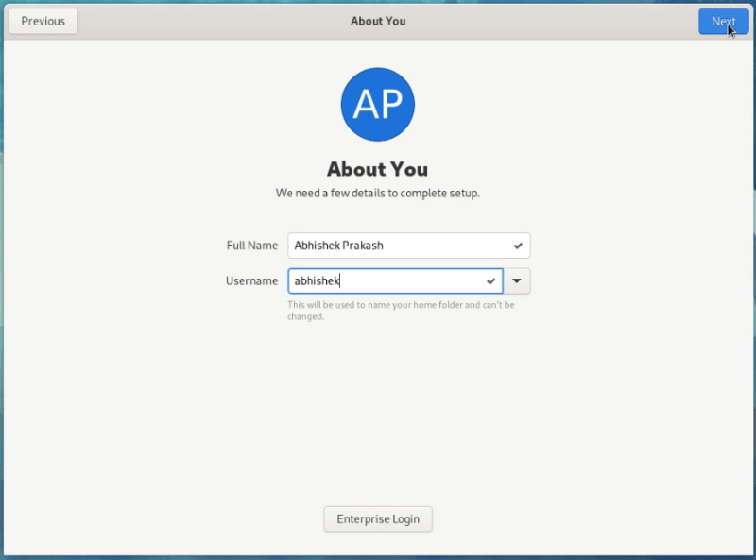Click the header bar title About You
The height and width of the screenshot is (560, 756).
click(x=378, y=21)
